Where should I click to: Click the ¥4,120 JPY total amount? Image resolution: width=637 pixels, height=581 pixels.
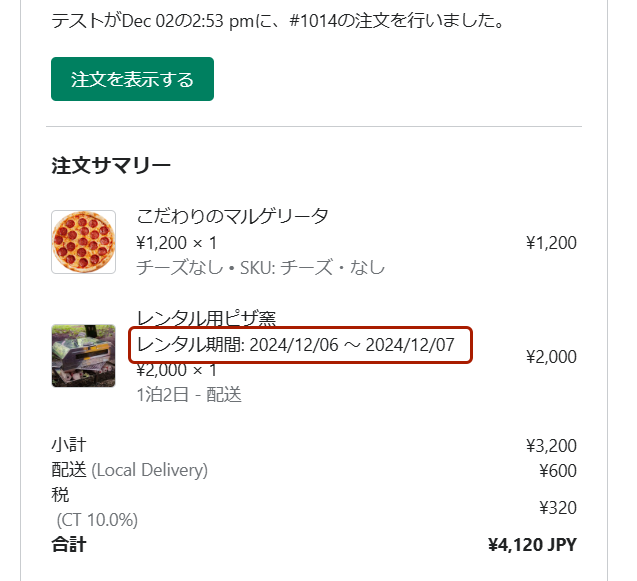click(x=532, y=545)
